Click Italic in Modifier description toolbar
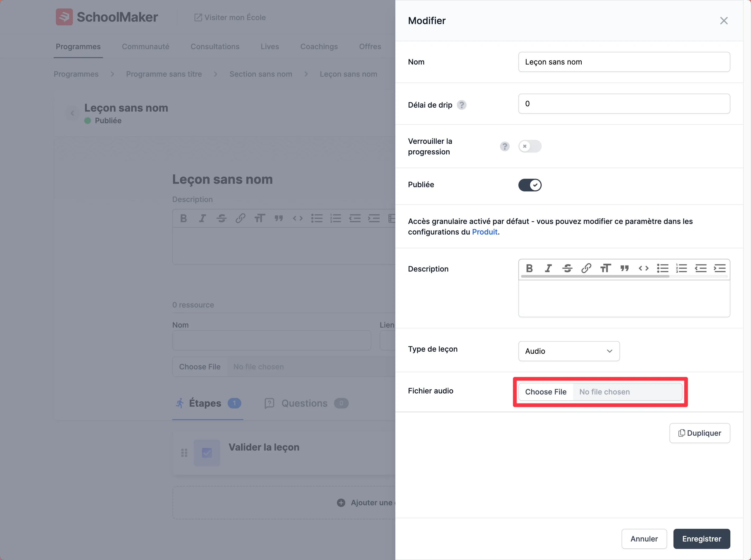 coord(548,268)
